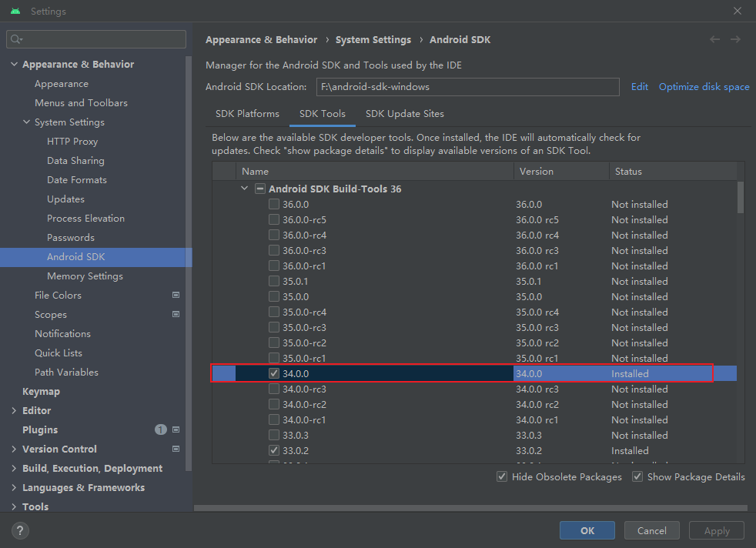Select HTTP Proxy in the settings tree
Image resolution: width=756 pixels, height=548 pixels.
point(72,141)
